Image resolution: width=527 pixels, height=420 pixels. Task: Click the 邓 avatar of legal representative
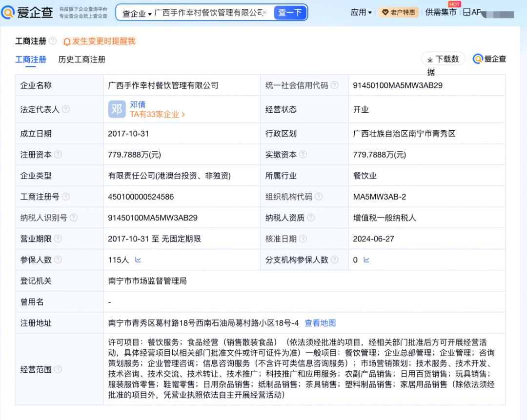[x=117, y=109]
